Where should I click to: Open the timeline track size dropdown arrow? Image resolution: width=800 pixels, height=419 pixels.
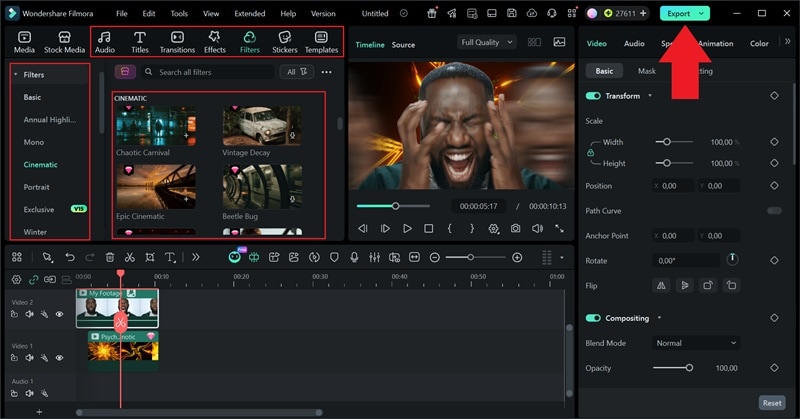[562, 257]
